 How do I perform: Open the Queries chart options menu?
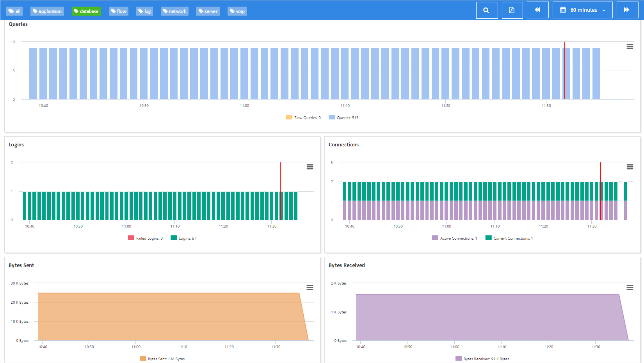[630, 46]
